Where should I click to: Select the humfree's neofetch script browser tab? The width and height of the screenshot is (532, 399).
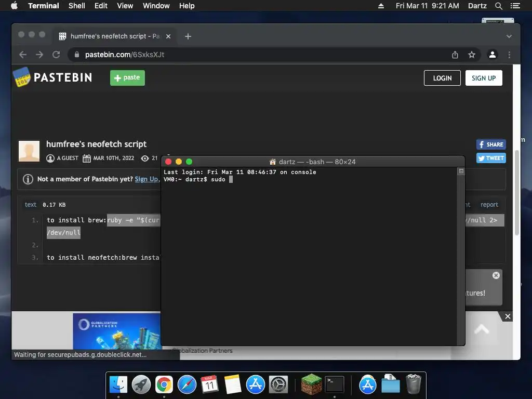pyautogui.click(x=114, y=36)
